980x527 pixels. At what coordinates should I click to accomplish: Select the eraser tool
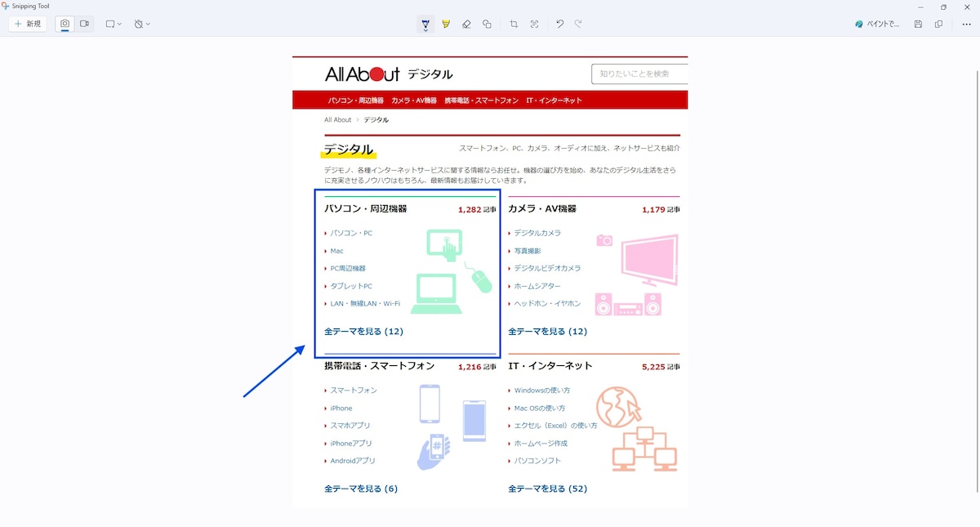coord(466,24)
